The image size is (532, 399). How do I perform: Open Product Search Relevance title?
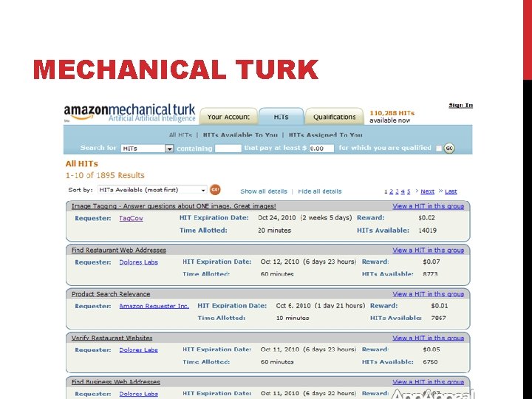[111, 294]
